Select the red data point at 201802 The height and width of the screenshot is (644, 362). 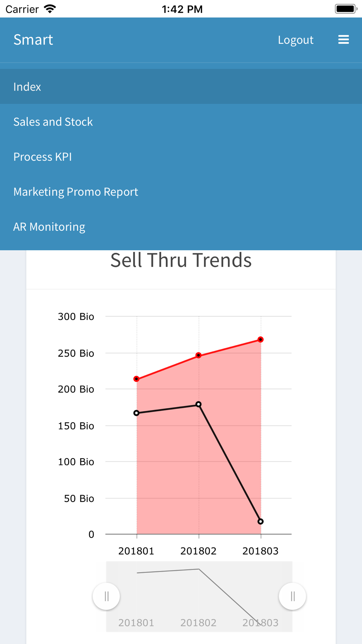tap(198, 355)
